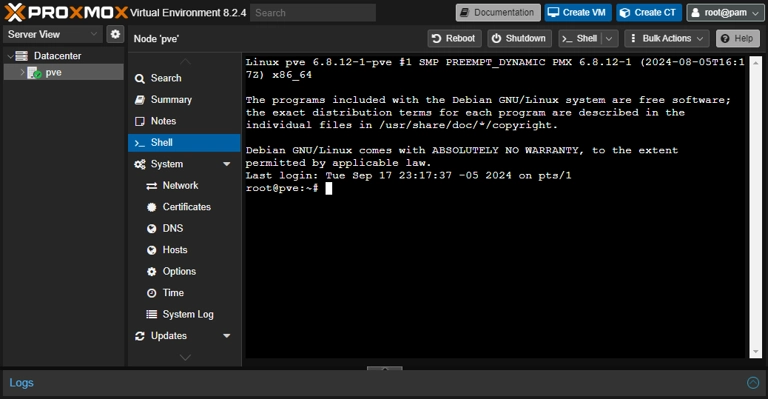Select Time under System

[x=184, y=293]
